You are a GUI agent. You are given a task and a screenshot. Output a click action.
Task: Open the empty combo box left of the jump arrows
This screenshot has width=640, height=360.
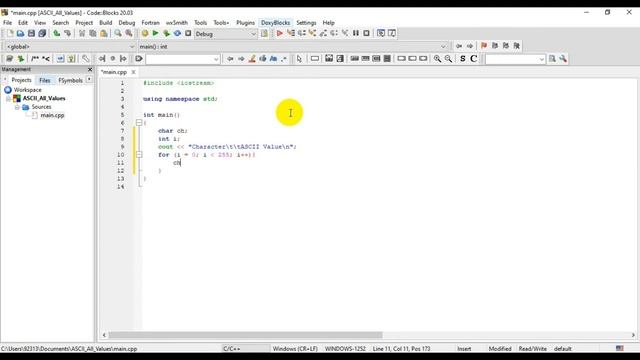[183, 59]
